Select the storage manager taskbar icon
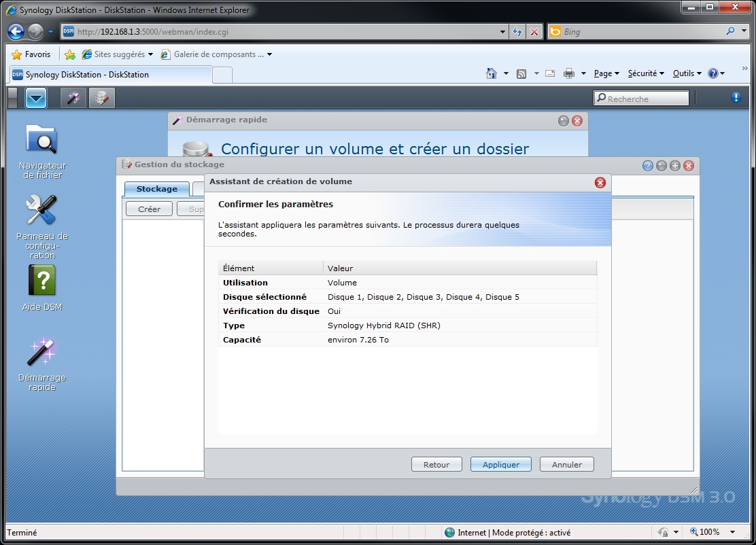The height and width of the screenshot is (545, 756). tap(102, 99)
